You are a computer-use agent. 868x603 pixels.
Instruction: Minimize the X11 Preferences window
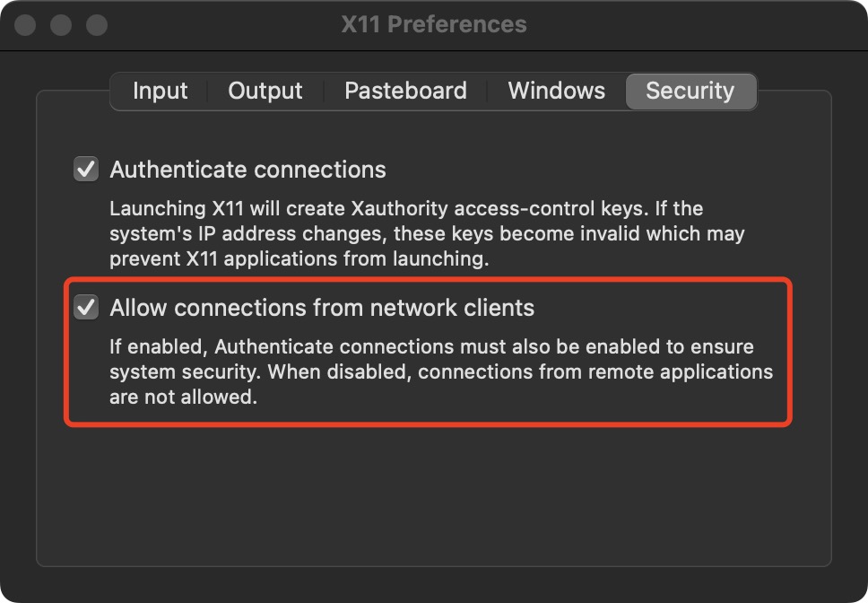tap(61, 24)
